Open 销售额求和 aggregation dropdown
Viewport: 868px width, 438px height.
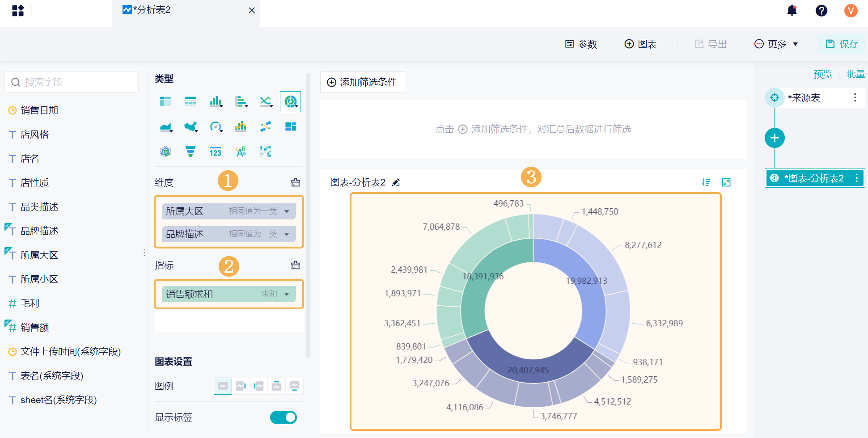point(287,294)
